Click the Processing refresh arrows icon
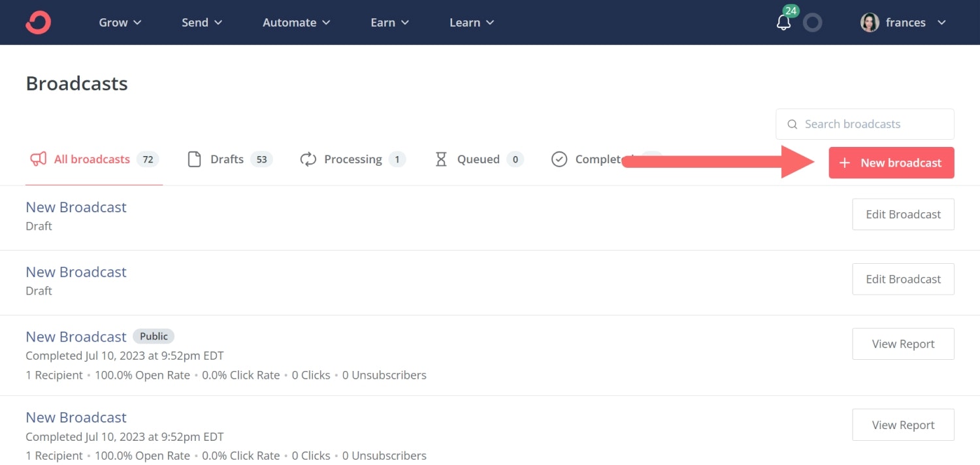 [308, 159]
